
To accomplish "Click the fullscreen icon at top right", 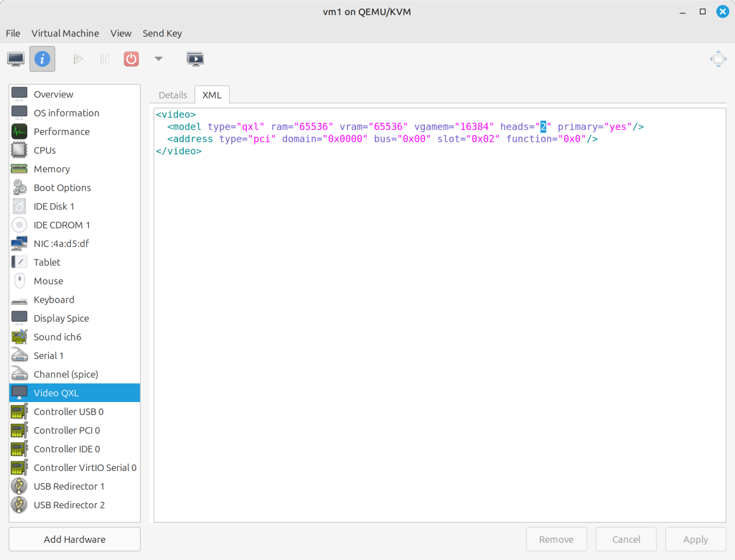I will point(718,59).
